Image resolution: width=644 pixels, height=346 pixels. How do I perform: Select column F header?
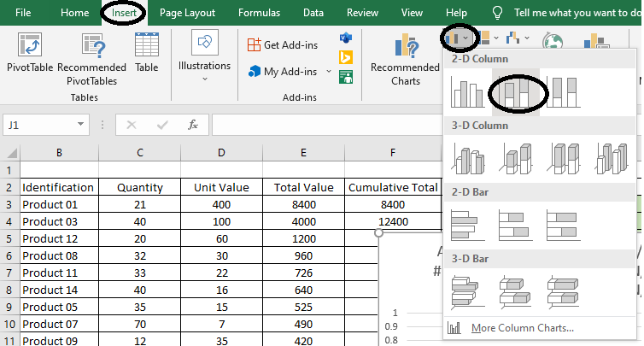pos(393,153)
